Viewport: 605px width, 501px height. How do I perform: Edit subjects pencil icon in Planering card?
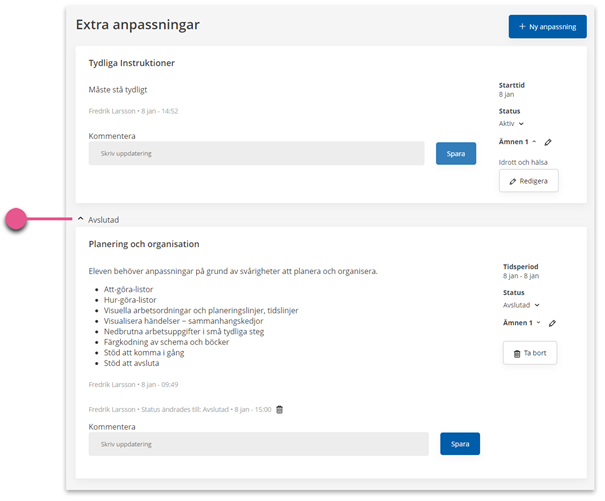click(x=553, y=323)
